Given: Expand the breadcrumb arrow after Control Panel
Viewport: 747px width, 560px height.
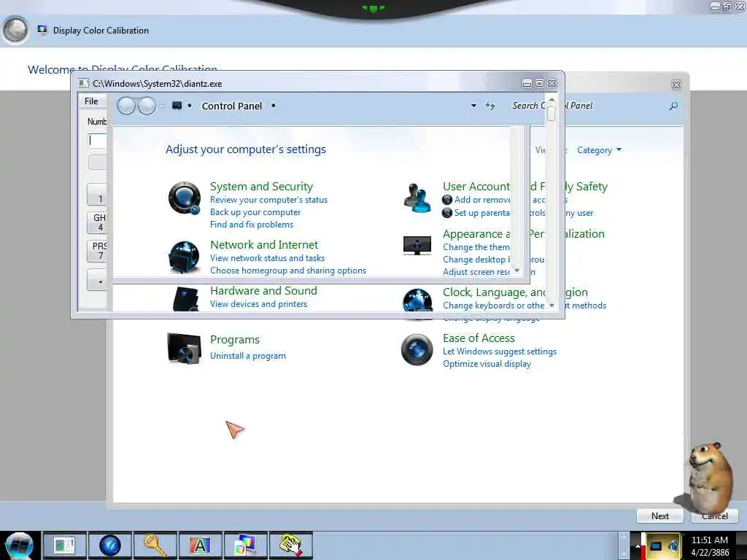Looking at the screenshot, I should pyautogui.click(x=274, y=105).
